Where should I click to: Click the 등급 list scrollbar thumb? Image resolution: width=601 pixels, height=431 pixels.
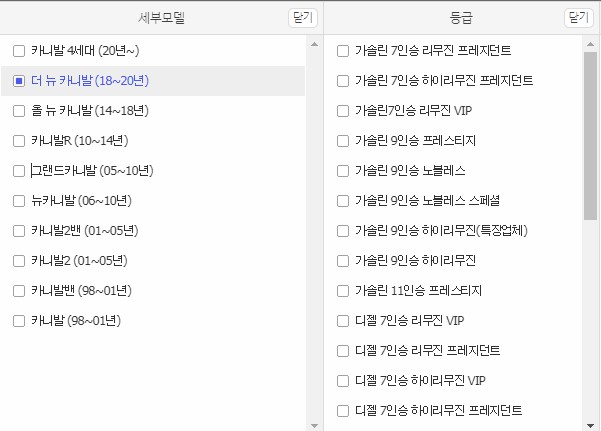tap(590, 136)
